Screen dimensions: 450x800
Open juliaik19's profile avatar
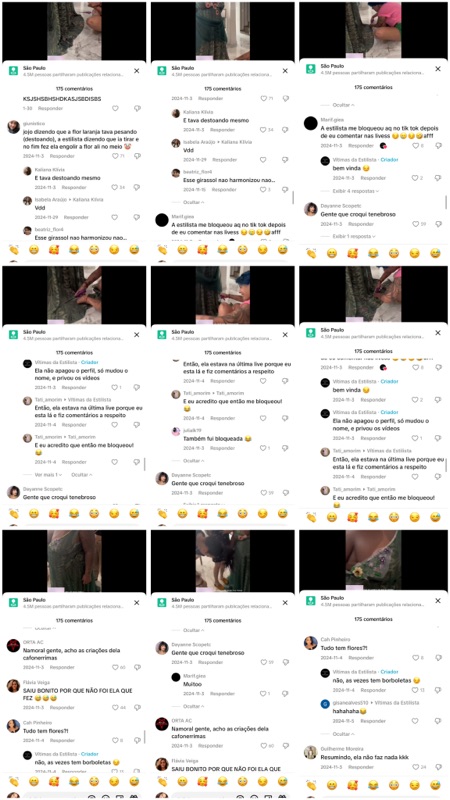[176, 432]
